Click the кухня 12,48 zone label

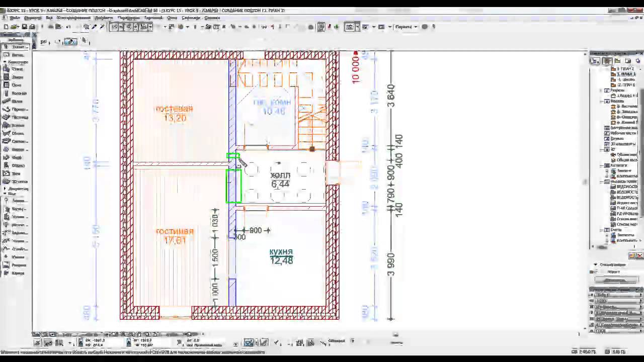tap(281, 256)
